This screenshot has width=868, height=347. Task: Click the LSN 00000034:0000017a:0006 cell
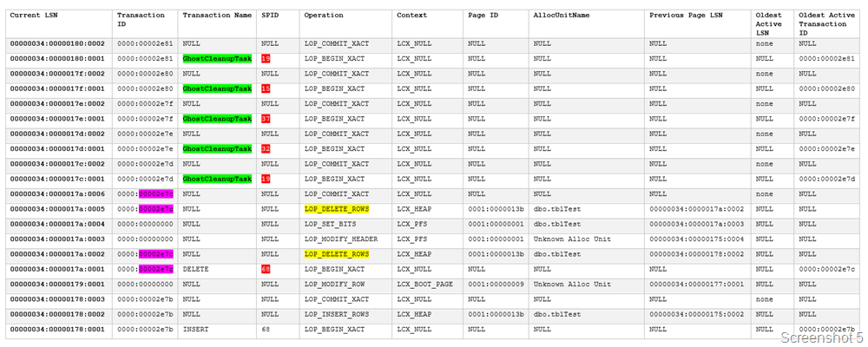[x=57, y=194]
